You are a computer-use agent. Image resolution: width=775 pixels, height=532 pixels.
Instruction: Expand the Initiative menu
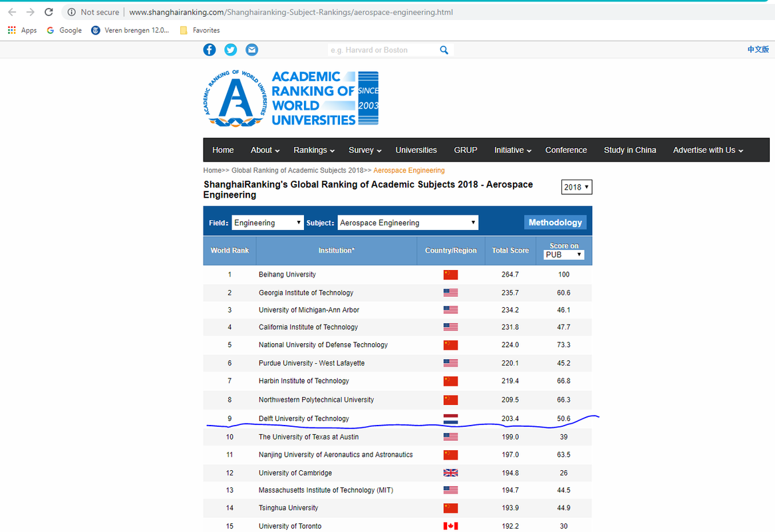(512, 150)
